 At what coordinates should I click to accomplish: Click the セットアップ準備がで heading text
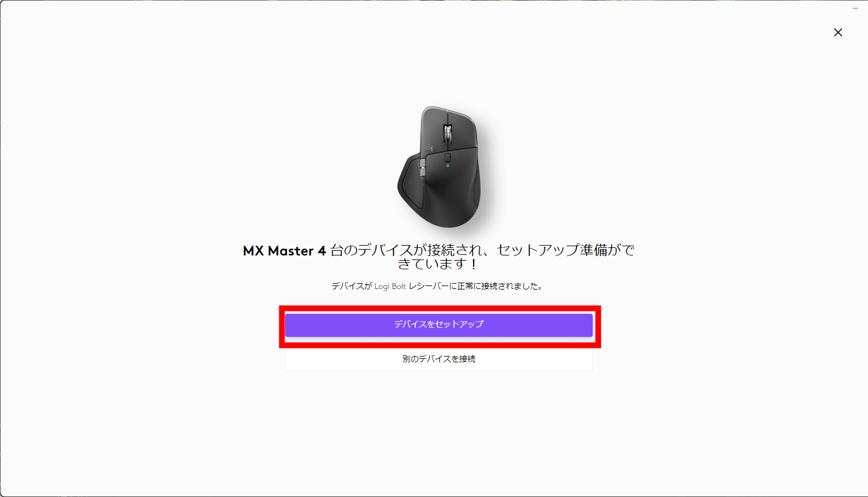(566, 250)
